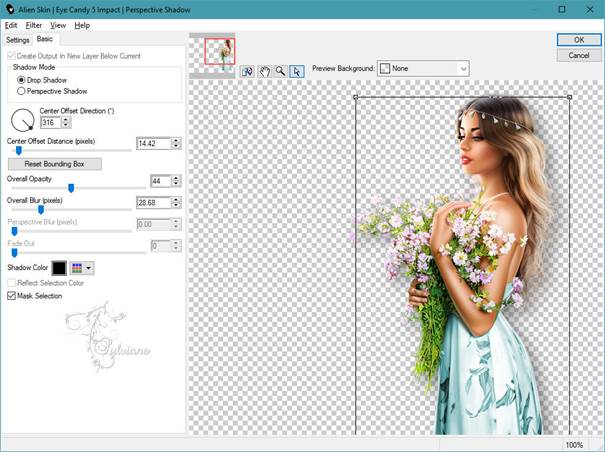605x452 pixels.
Task: Switch to the Basic tab
Action: point(45,39)
